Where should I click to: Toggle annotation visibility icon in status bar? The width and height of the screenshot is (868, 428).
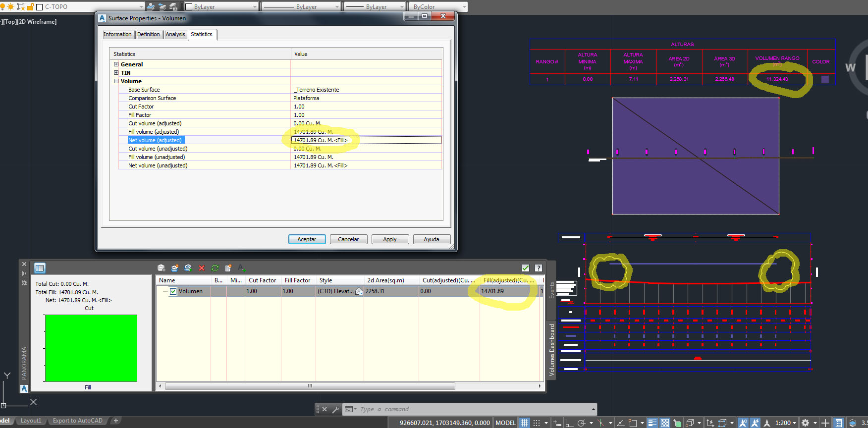click(x=743, y=423)
